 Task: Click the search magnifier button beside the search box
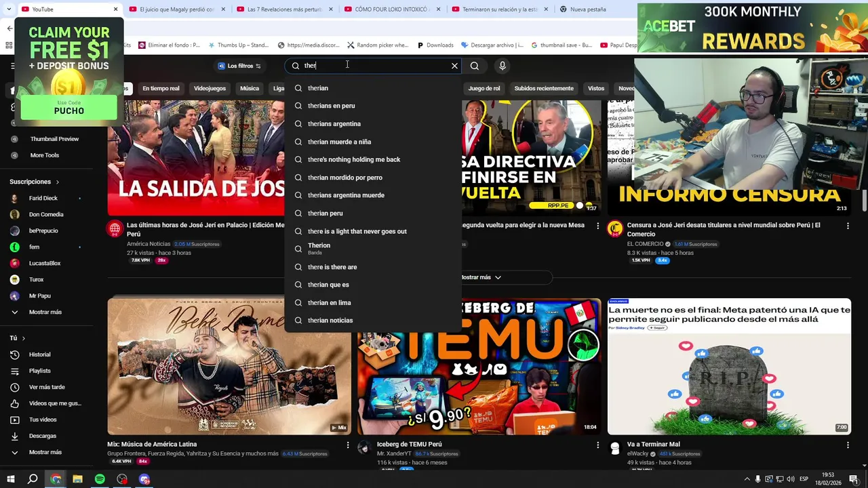click(475, 66)
